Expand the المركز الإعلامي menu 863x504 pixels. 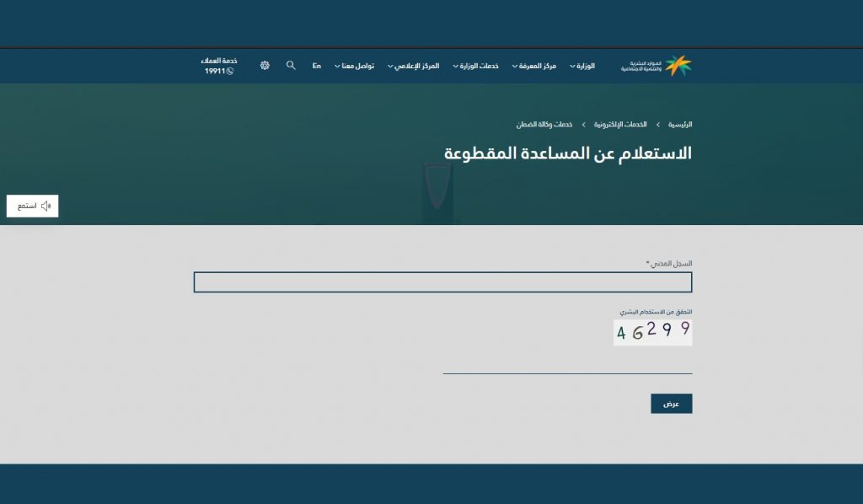click(x=413, y=66)
